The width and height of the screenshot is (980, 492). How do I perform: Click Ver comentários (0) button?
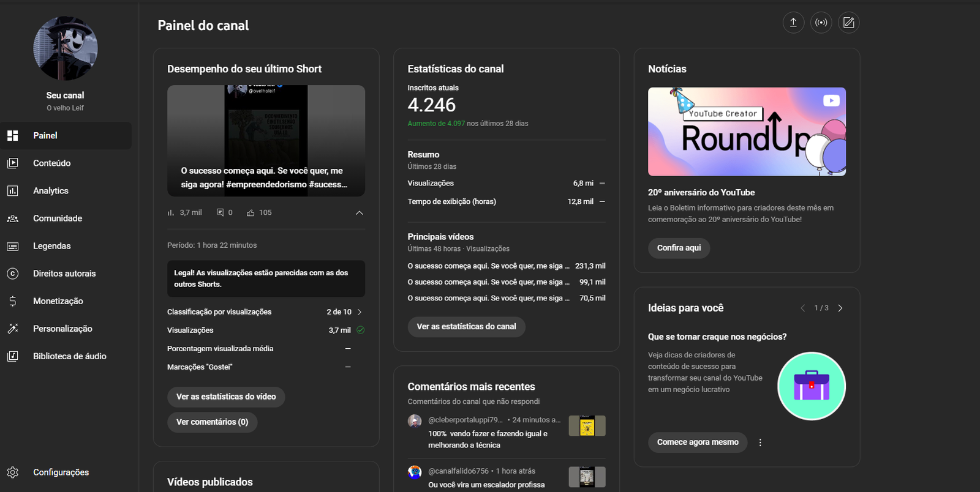pyautogui.click(x=213, y=422)
